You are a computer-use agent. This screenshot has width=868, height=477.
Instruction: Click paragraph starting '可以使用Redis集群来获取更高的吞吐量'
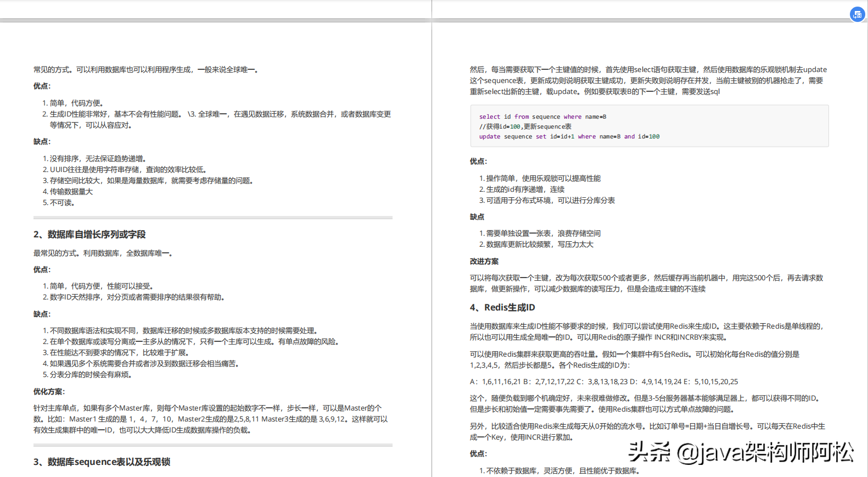[635, 359]
